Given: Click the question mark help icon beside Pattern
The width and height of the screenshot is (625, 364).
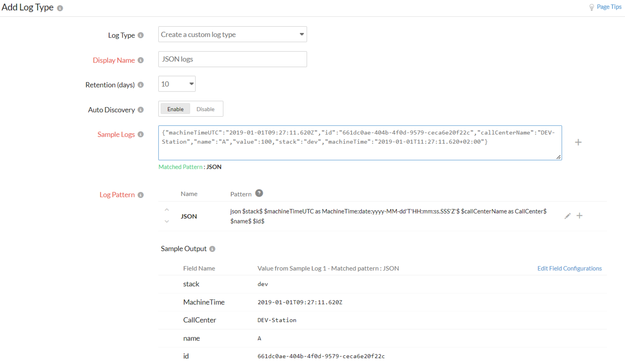Looking at the screenshot, I should (x=259, y=193).
